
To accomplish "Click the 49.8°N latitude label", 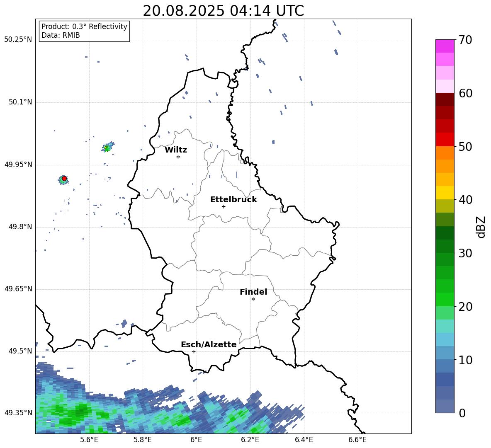I will (x=20, y=227).
